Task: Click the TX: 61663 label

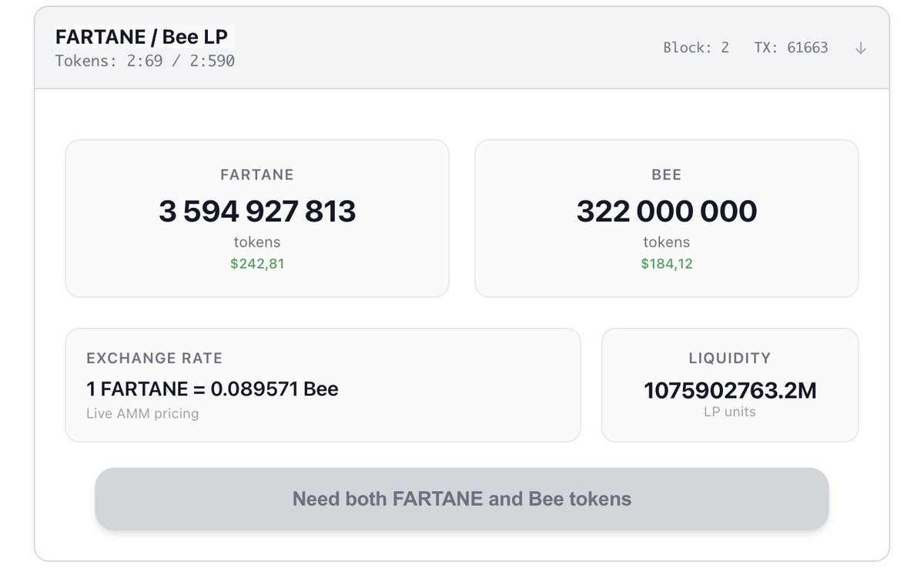Action: 791,48
